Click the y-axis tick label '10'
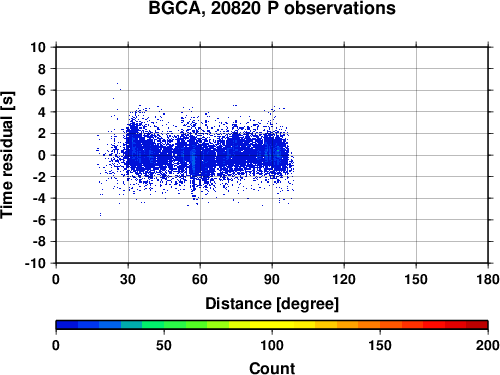 coord(38,47)
